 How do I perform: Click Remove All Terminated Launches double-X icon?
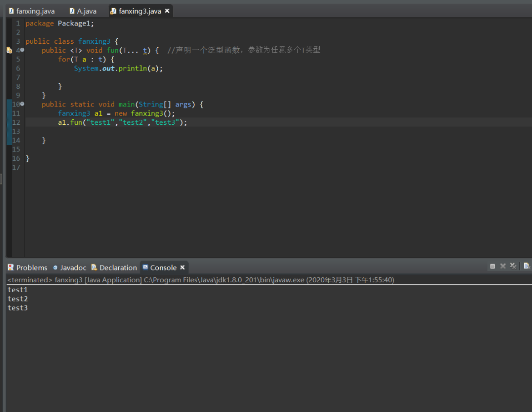513,266
